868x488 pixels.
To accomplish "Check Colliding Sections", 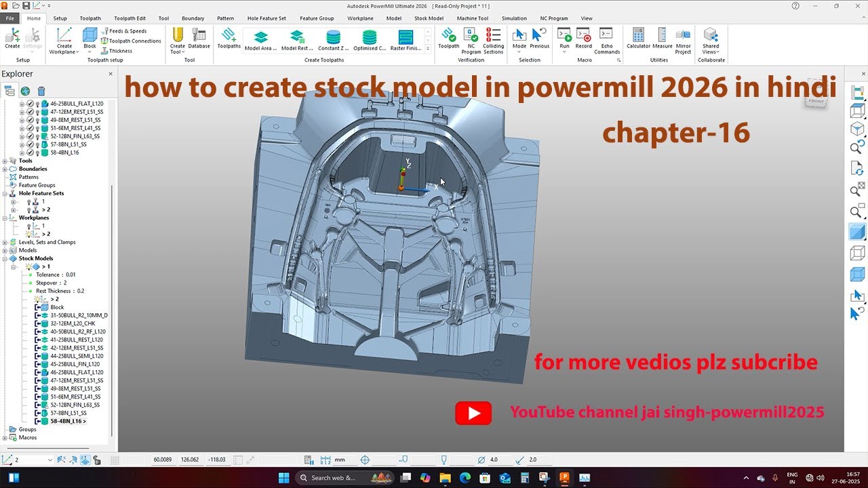I will (494, 41).
